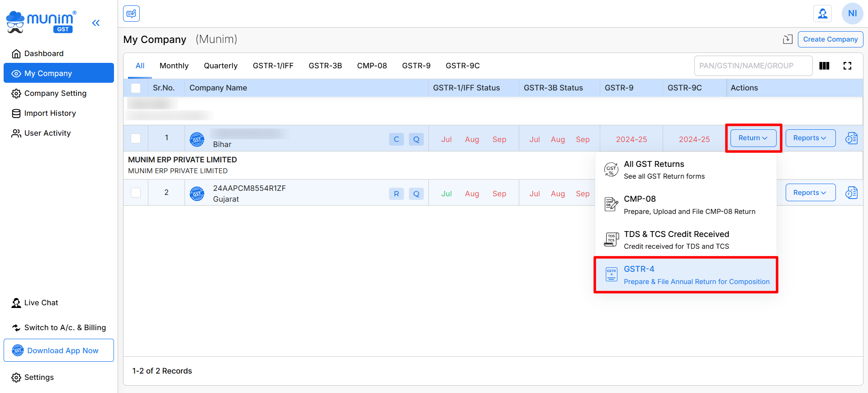Switch to the Quarterly tab
Image resolution: width=868 pixels, height=393 pixels.
(221, 66)
